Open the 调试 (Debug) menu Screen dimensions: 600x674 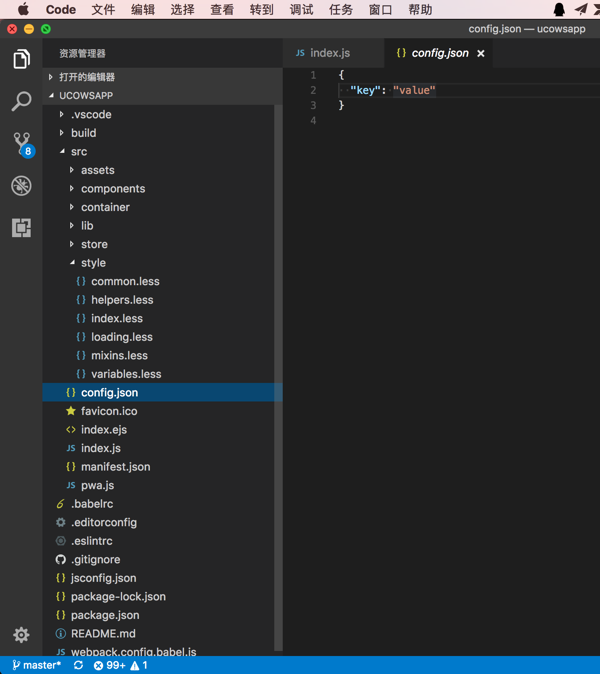(301, 10)
